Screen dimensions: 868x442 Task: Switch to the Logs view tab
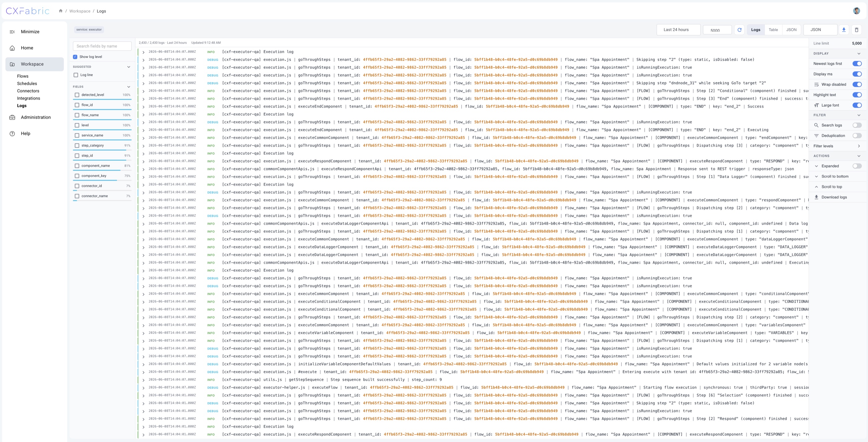coord(755,30)
